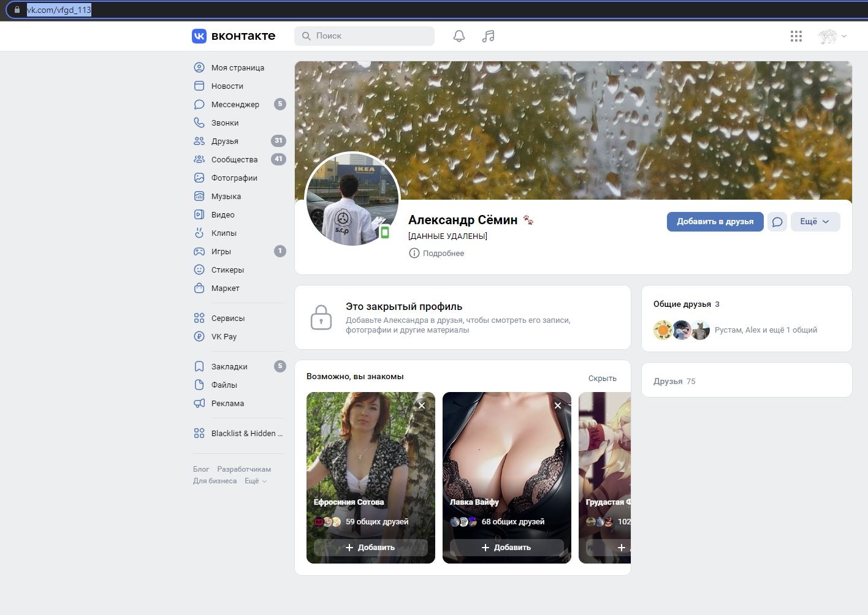The height and width of the screenshot is (615, 868).
Task: Open VK services grid icon
Action: pos(796,36)
